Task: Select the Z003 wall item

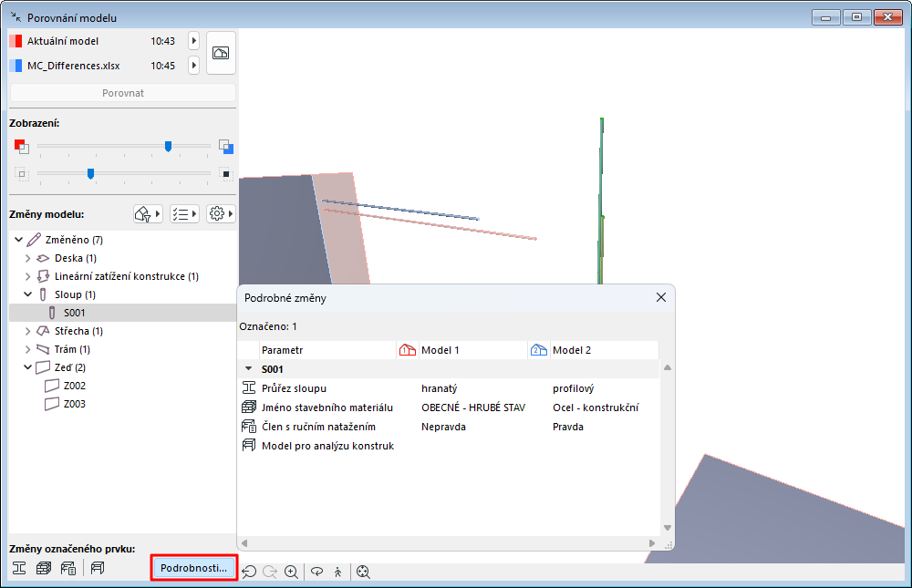Action: (123, 404)
